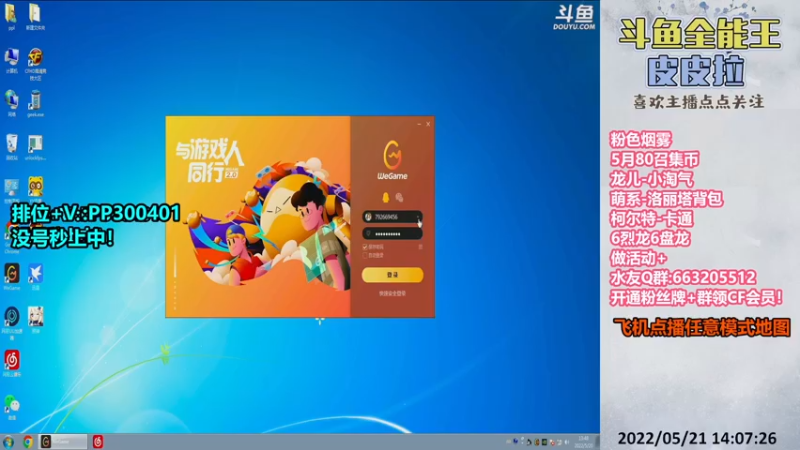Open the anime girl avatar desktop shortcut

[x=35, y=320]
